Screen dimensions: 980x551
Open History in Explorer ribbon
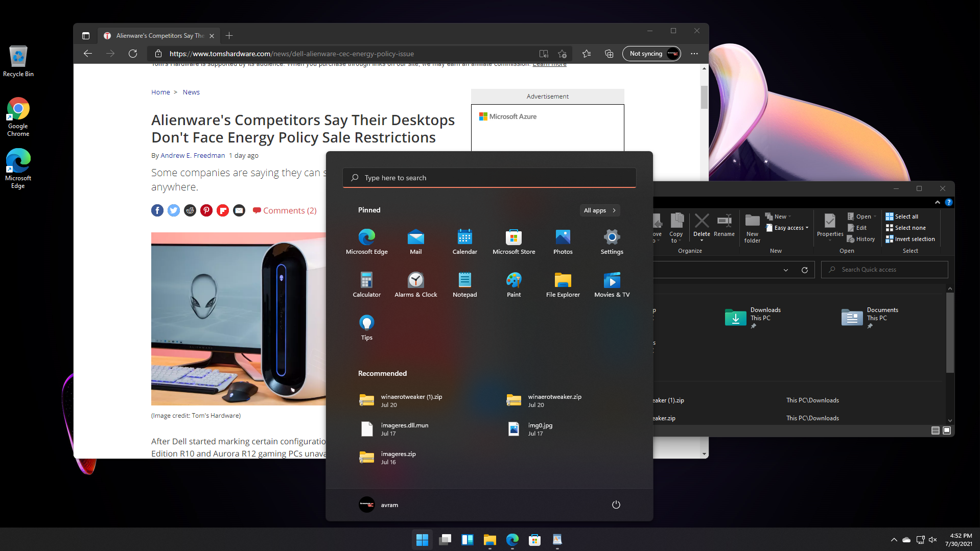click(x=861, y=239)
